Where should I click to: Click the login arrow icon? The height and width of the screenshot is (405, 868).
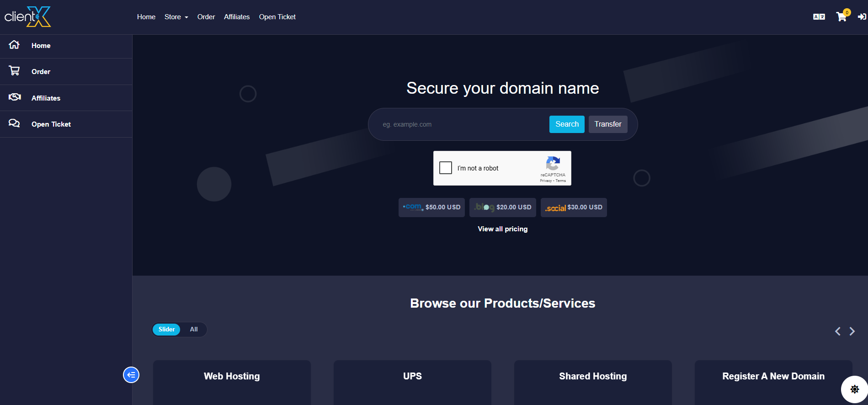pyautogui.click(x=862, y=17)
